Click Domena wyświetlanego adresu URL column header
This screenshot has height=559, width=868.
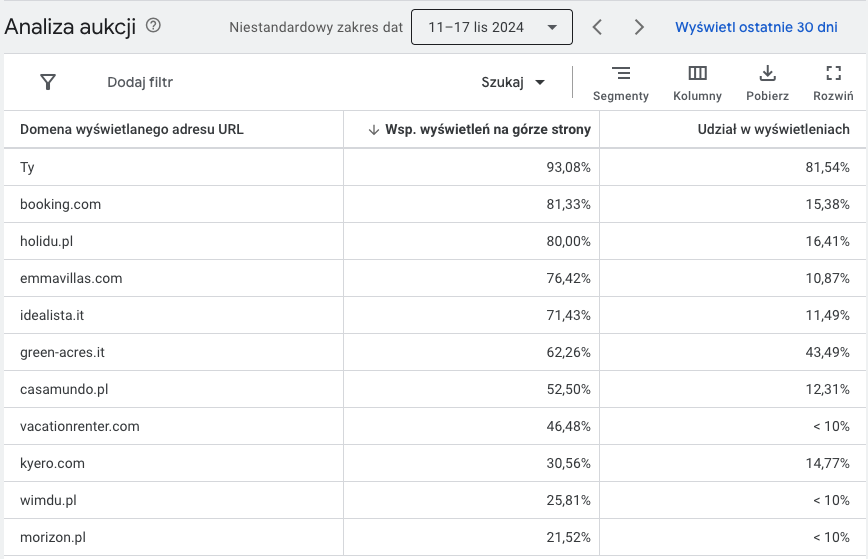click(x=132, y=129)
